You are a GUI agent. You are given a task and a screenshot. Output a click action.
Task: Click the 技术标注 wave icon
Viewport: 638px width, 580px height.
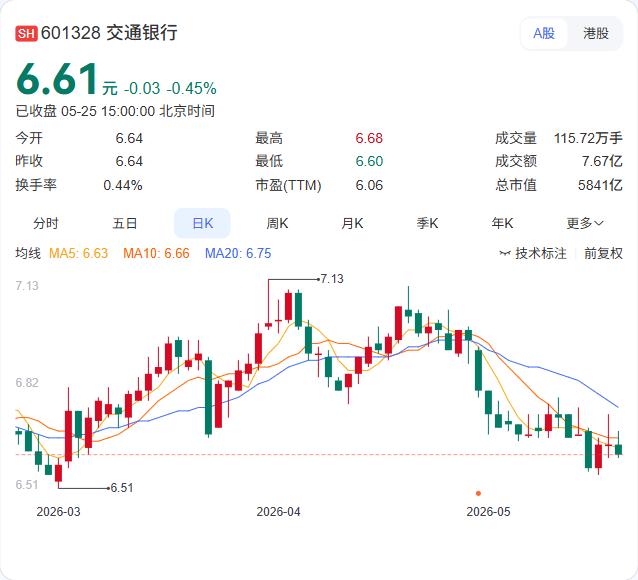(505, 254)
